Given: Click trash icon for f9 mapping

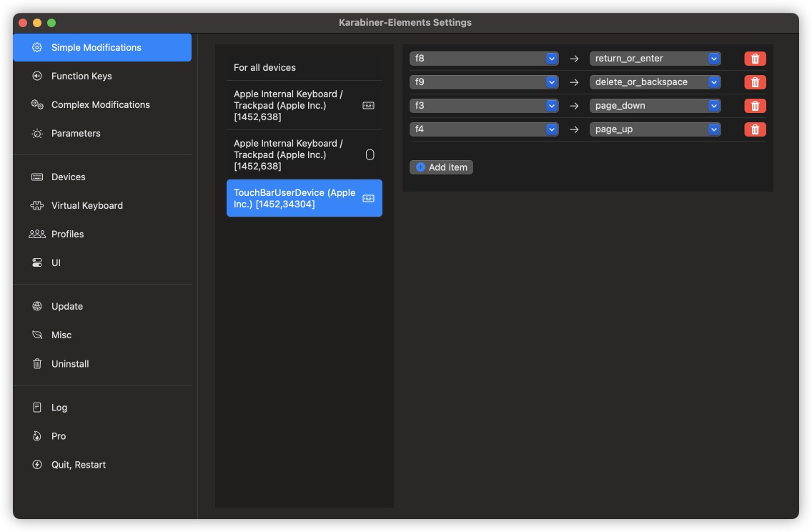Looking at the screenshot, I should point(755,82).
